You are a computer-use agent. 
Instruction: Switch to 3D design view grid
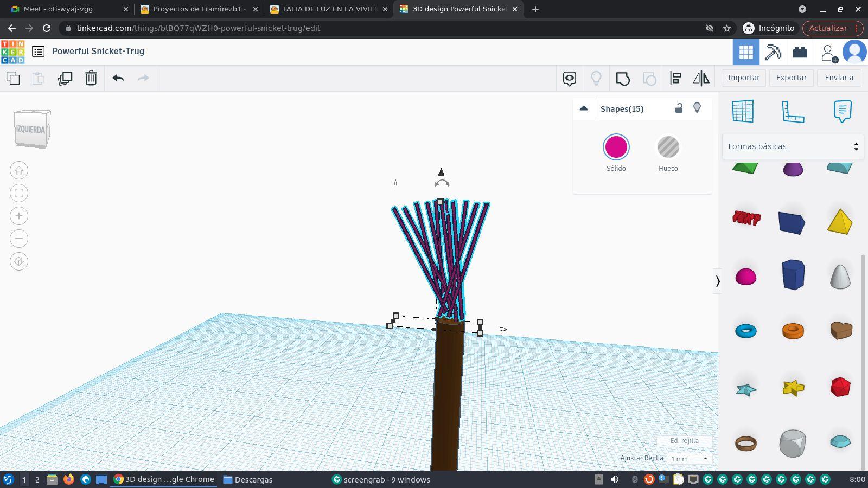746,52
